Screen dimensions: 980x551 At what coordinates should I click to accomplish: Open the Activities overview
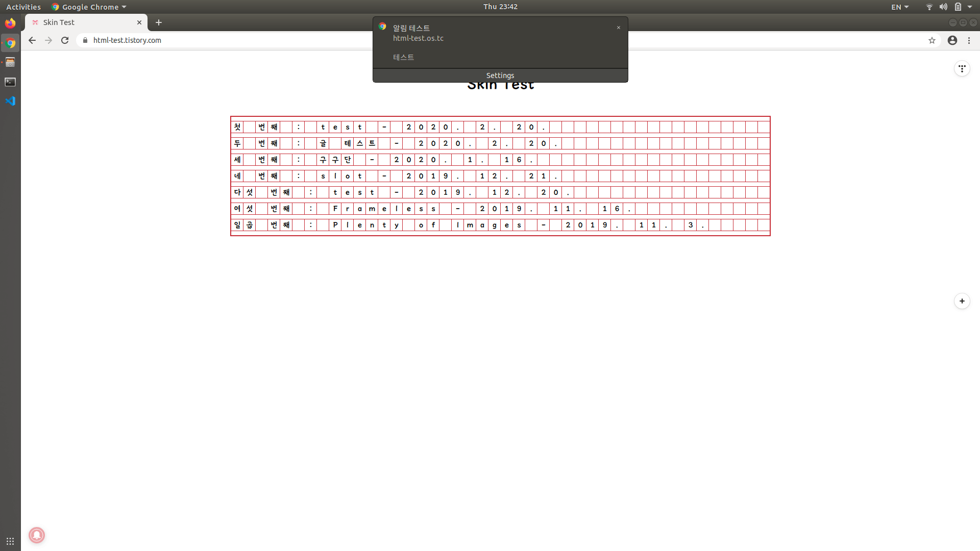23,7
